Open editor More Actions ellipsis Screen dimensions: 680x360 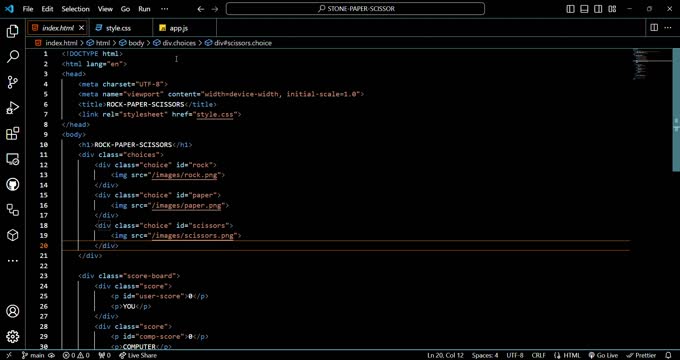(x=667, y=28)
